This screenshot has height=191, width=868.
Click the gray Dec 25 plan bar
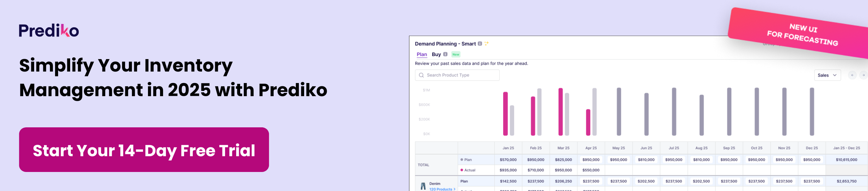[x=812, y=112]
